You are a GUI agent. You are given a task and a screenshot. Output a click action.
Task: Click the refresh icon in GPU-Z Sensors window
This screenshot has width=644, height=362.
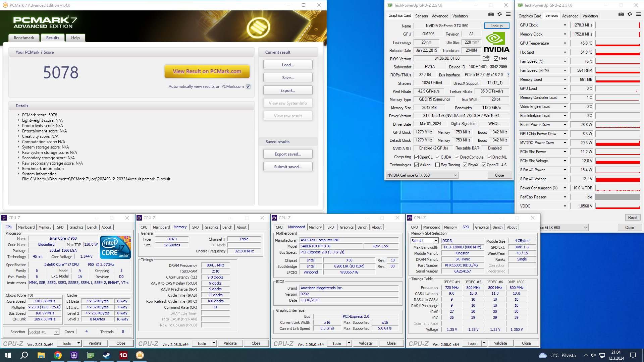[630, 14]
